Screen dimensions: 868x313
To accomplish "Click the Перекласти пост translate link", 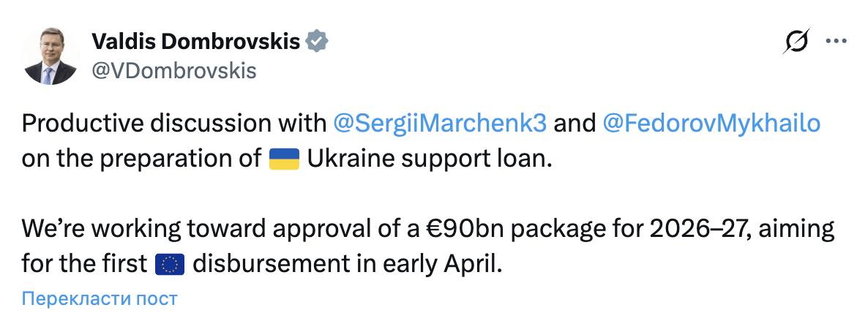I will [x=100, y=298].
